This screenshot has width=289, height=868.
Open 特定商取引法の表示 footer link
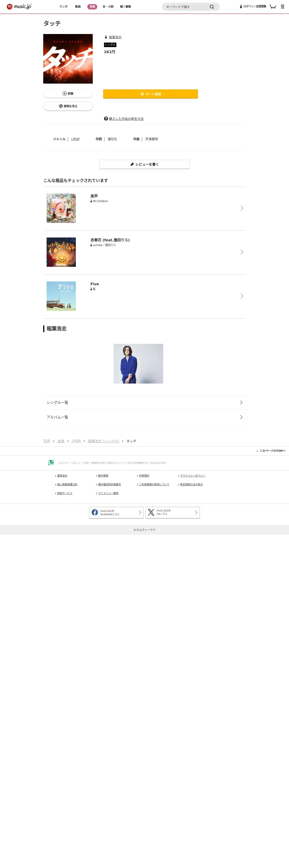tap(192, 484)
